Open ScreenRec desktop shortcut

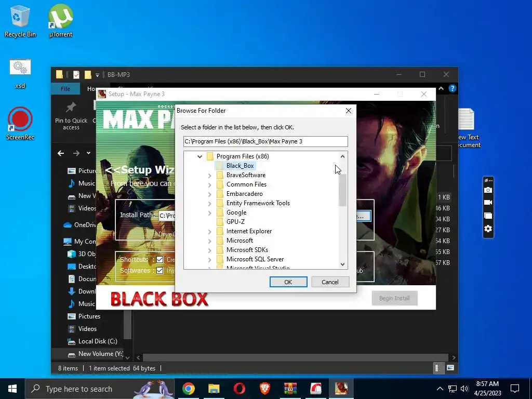(x=20, y=124)
